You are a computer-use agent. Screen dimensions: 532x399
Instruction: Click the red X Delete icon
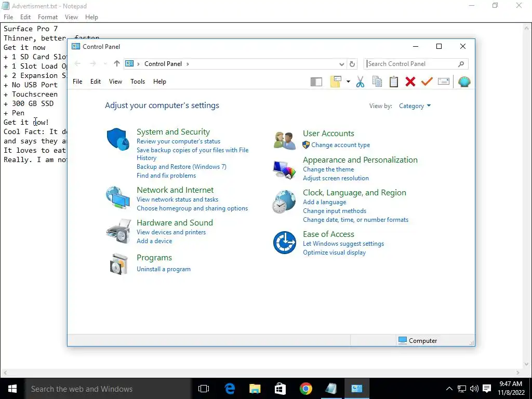tap(410, 82)
